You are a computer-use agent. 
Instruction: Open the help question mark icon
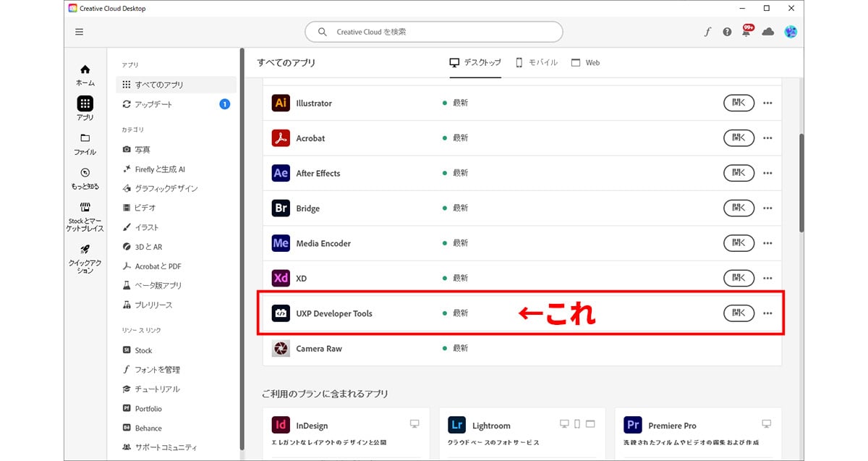pos(727,32)
